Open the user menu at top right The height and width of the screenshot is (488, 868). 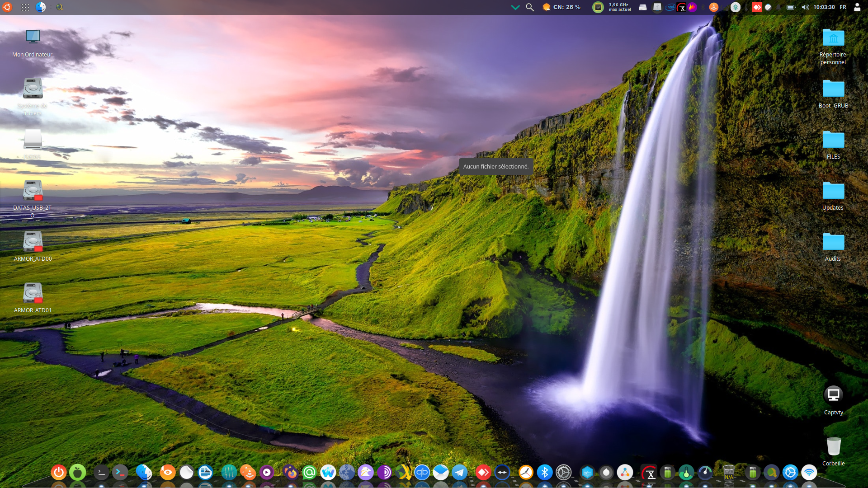[x=857, y=7]
